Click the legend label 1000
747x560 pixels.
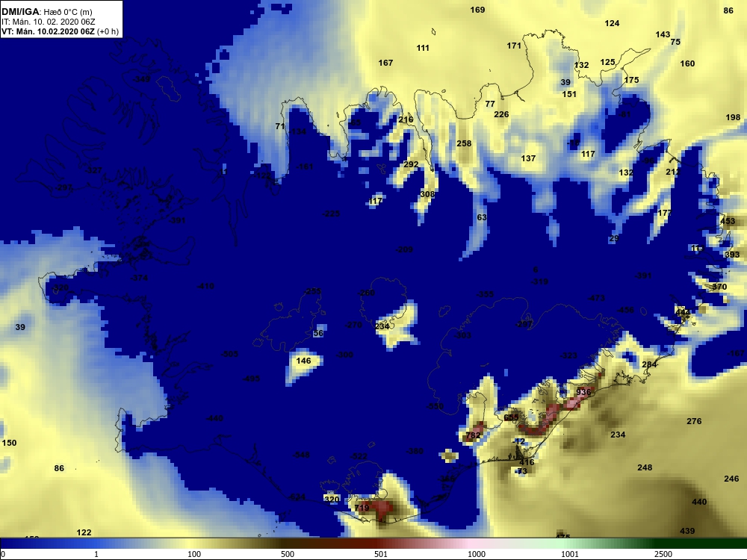(477, 554)
